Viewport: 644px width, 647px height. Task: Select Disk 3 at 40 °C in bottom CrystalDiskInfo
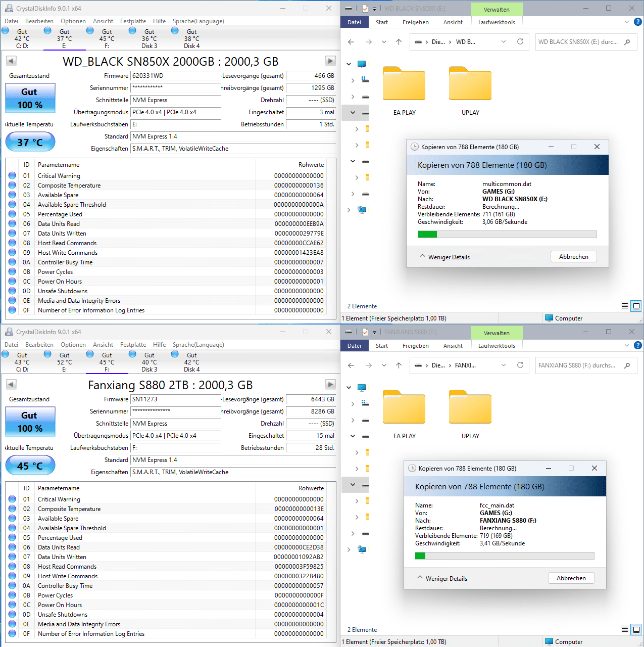[149, 362]
